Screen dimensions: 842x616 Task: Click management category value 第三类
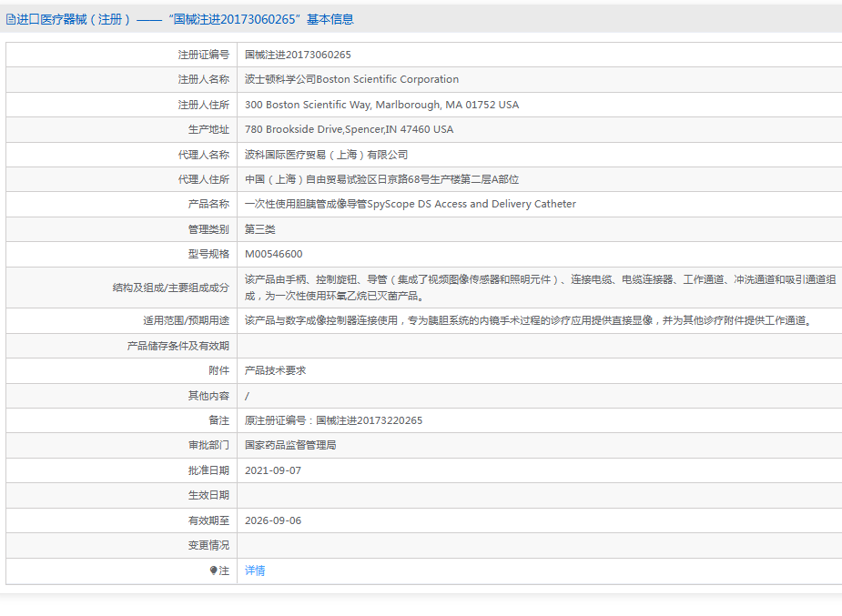coord(260,229)
